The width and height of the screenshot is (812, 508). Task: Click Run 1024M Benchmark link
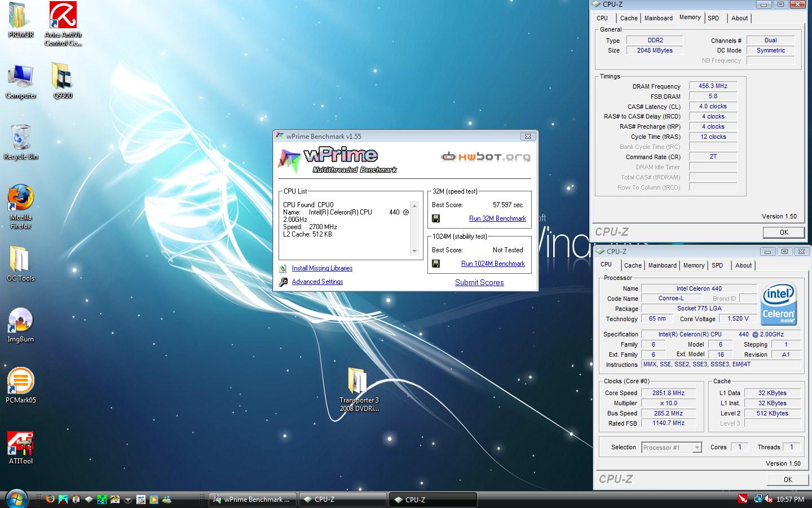tap(493, 264)
